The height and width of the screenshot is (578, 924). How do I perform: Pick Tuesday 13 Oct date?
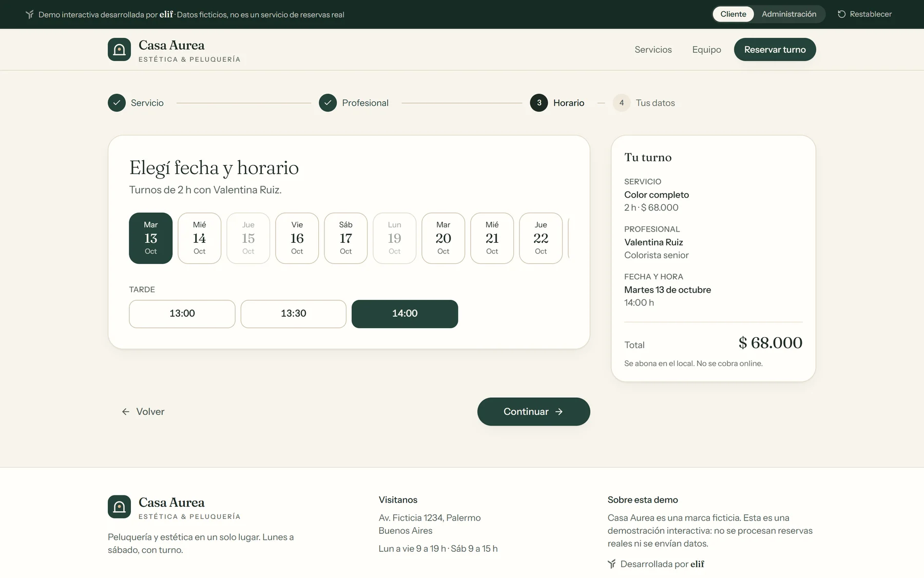click(x=150, y=238)
